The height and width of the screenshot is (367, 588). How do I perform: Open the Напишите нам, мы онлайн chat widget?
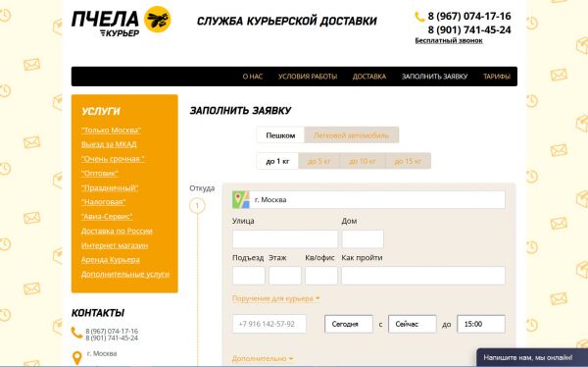click(x=532, y=357)
